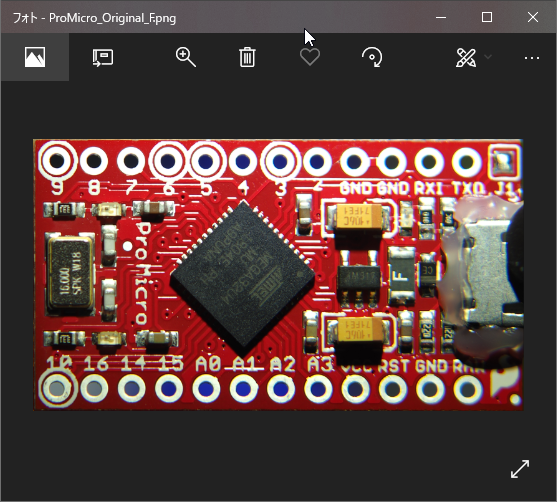
Task: Open the photo collection view icon
Action: click(x=35, y=57)
